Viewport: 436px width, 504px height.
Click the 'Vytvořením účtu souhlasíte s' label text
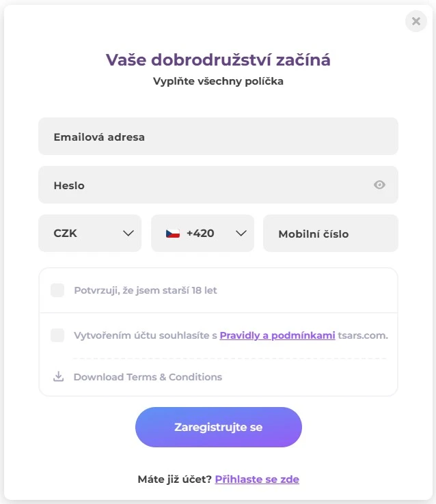click(x=145, y=335)
